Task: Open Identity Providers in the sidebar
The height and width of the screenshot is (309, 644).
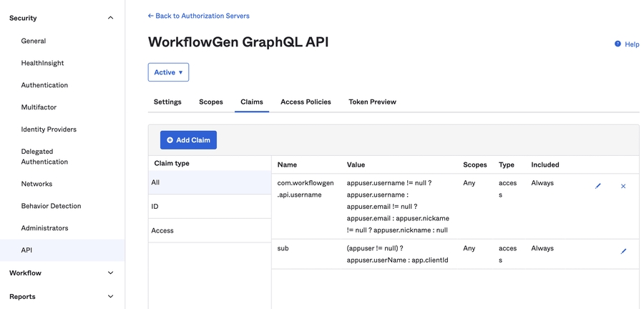Action: click(x=49, y=129)
